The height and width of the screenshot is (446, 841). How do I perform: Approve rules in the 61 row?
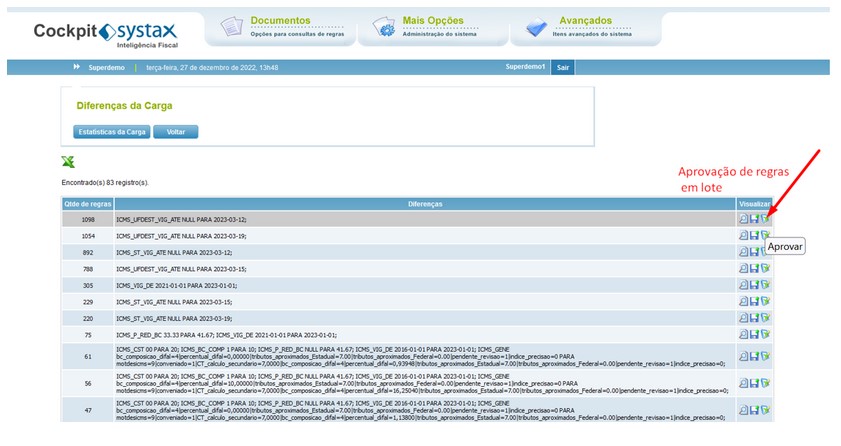(765, 356)
